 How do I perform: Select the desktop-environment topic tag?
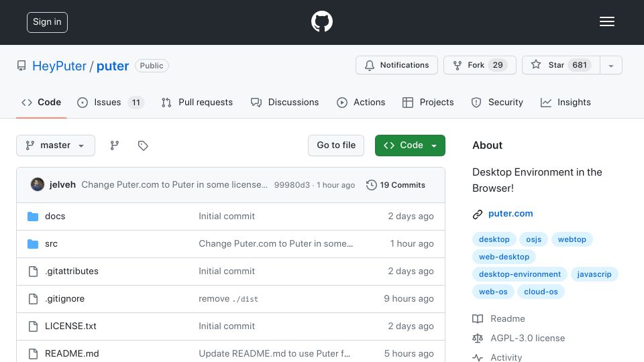pos(519,274)
